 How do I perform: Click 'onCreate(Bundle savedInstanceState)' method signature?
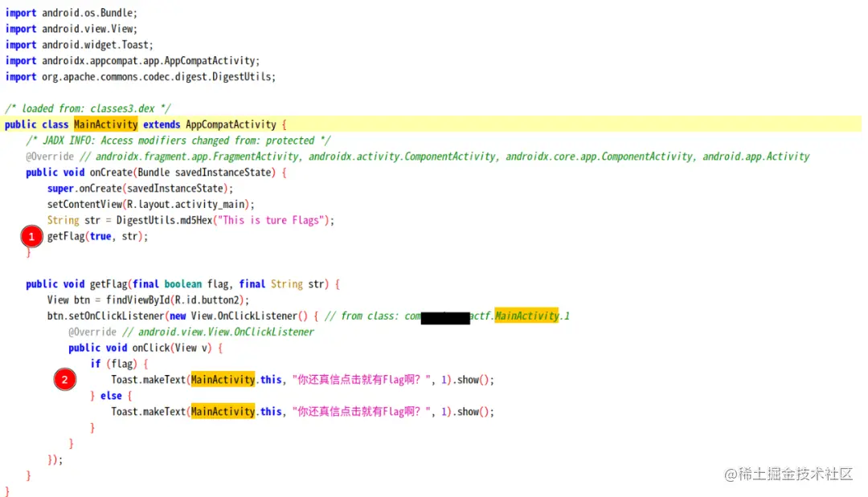point(182,173)
